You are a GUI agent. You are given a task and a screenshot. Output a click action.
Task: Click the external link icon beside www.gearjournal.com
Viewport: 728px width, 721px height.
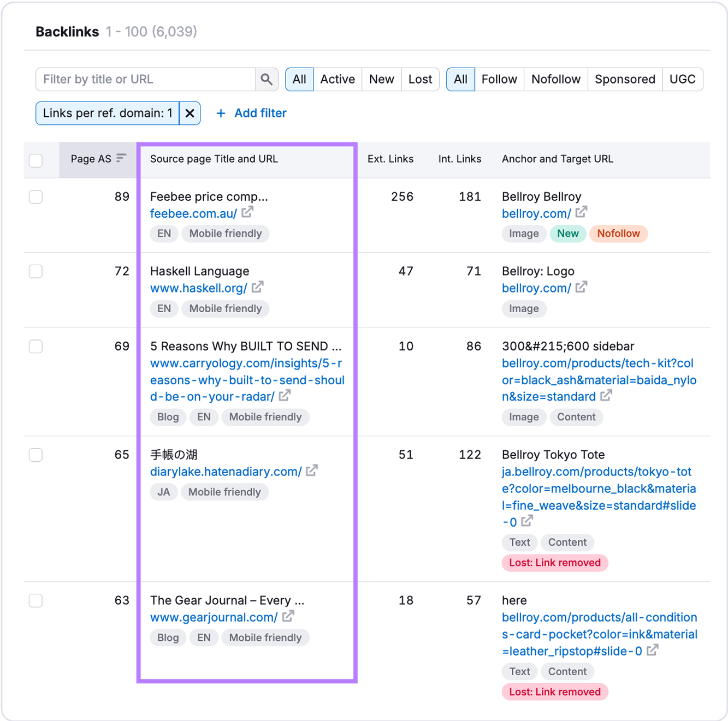pyautogui.click(x=288, y=617)
